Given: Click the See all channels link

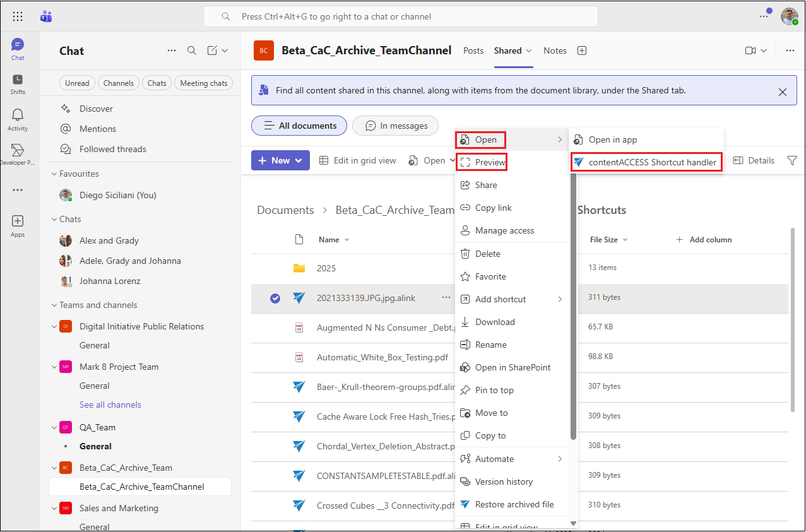Looking at the screenshot, I should [x=110, y=405].
